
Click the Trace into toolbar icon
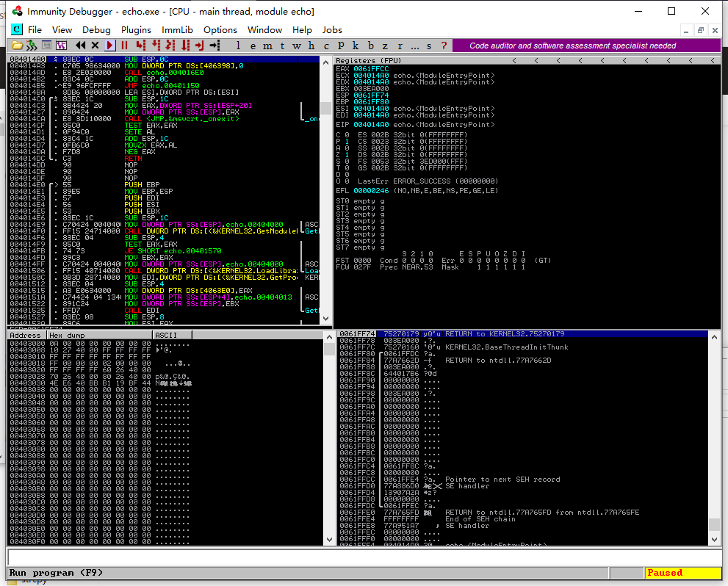coord(170,46)
